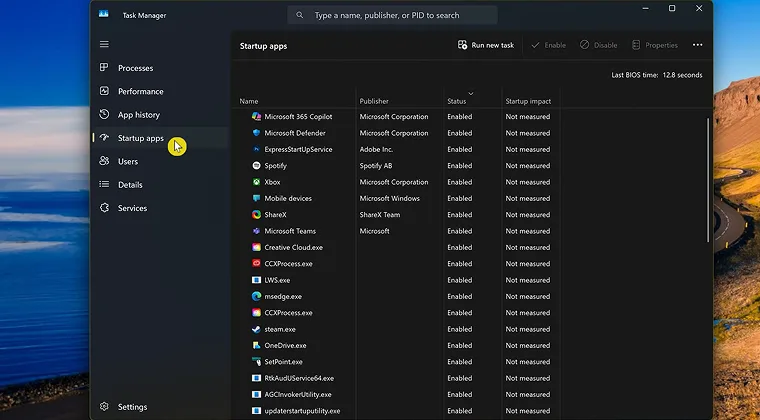Open the Users tab label
The height and width of the screenshot is (420, 760).
pos(128,161)
